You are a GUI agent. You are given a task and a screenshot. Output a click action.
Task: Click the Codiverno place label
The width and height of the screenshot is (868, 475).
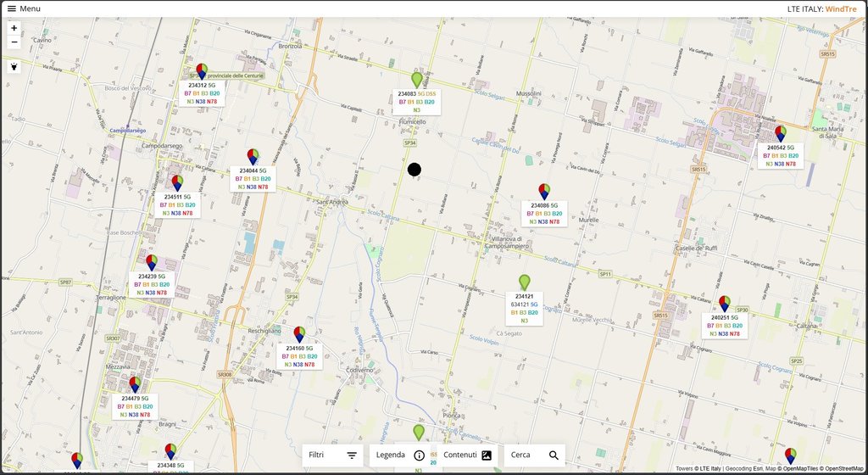(359, 370)
